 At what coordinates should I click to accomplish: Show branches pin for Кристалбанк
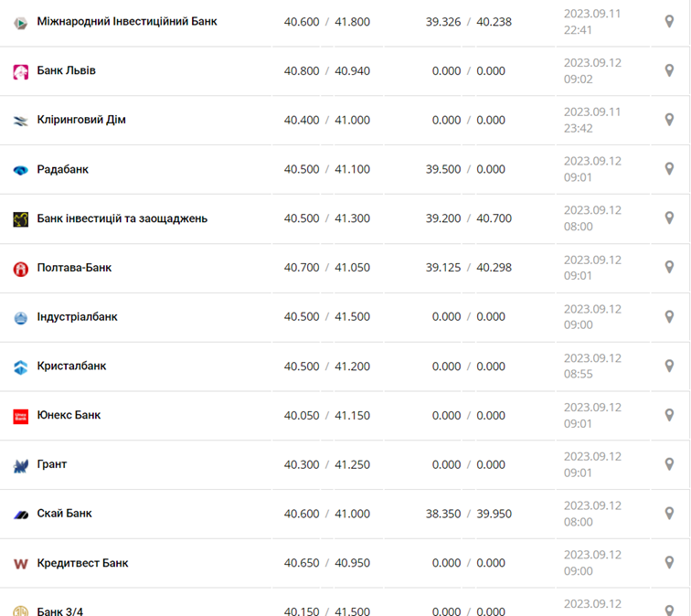pyautogui.click(x=669, y=366)
